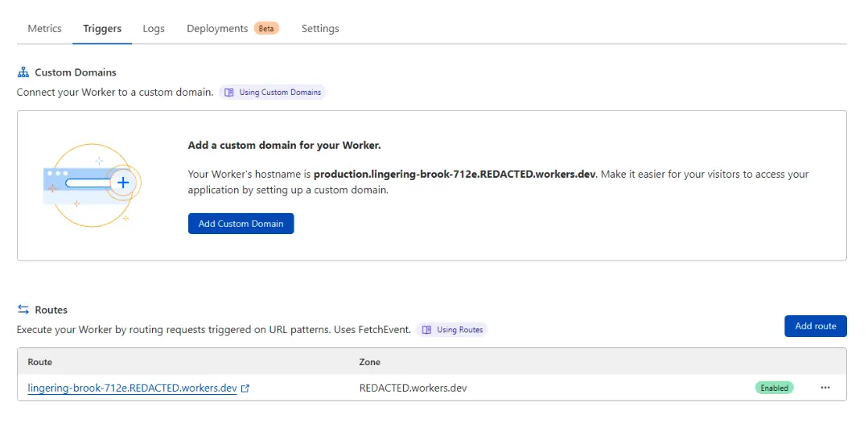Go to the Deployments tab

(217, 28)
